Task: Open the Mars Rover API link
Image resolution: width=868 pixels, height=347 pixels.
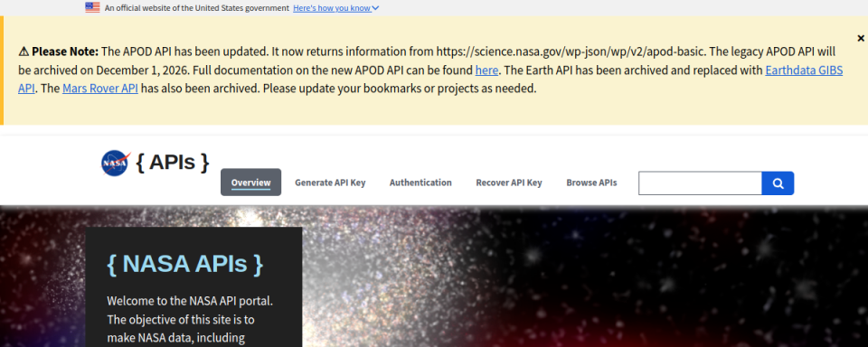Action: tap(100, 88)
